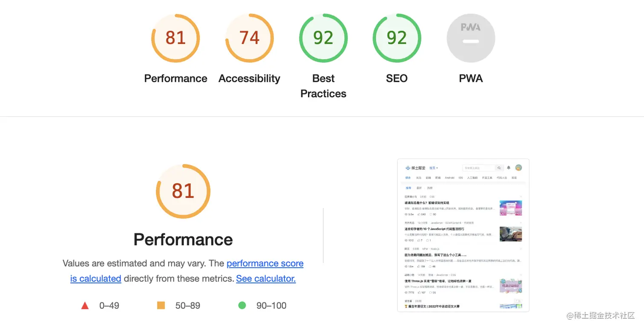Select the Best Practices gauge showing 92
Viewport: 644px width, 329px height.
pyautogui.click(x=323, y=38)
